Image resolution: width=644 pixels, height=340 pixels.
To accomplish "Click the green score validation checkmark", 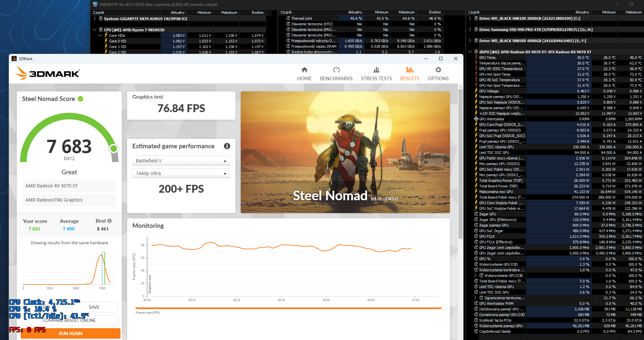I will click(x=80, y=99).
